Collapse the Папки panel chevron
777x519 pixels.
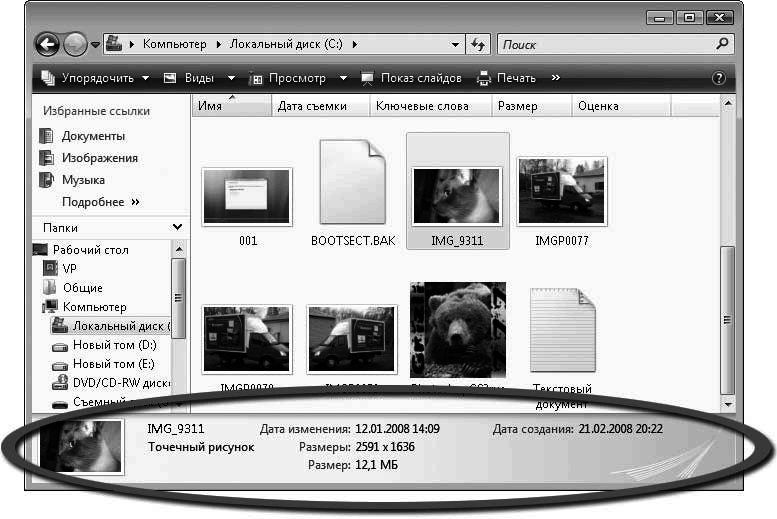[177, 228]
